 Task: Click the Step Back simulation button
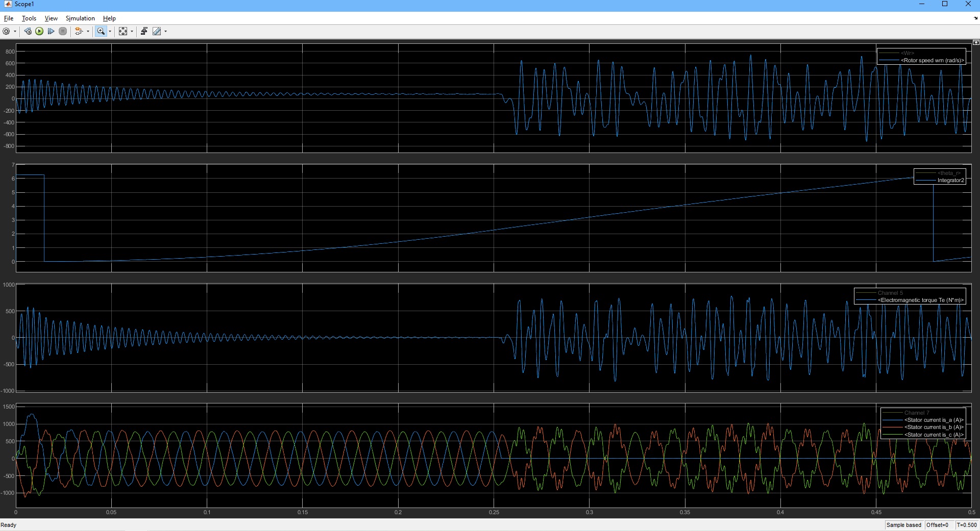click(28, 32)
